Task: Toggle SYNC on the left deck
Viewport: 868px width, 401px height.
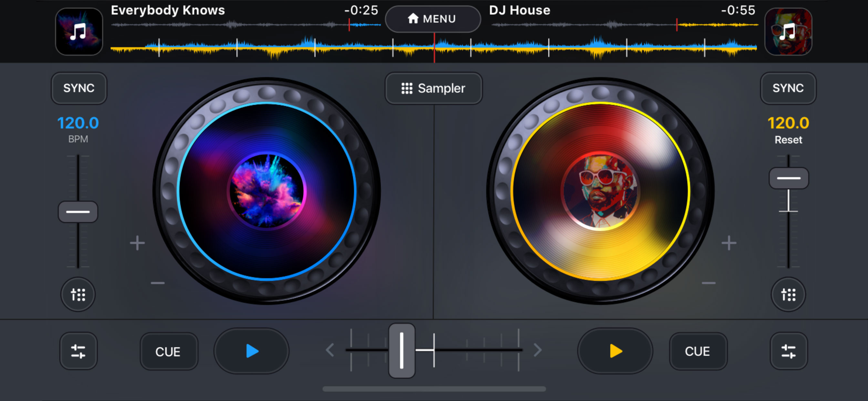Action: [x=79, y=88]
